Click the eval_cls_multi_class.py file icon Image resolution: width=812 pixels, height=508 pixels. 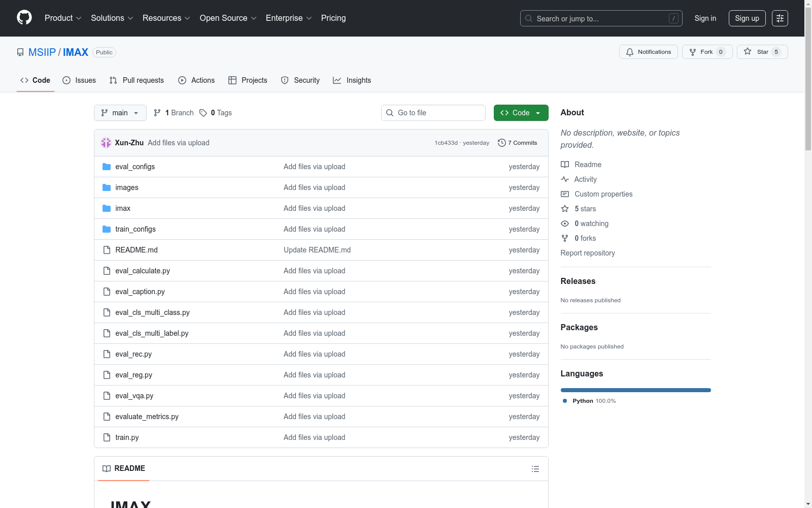click(107, 312)
